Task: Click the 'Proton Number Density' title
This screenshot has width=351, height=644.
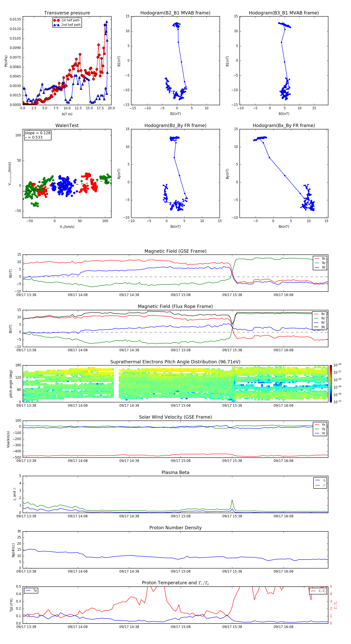Action: coord(175,528)
